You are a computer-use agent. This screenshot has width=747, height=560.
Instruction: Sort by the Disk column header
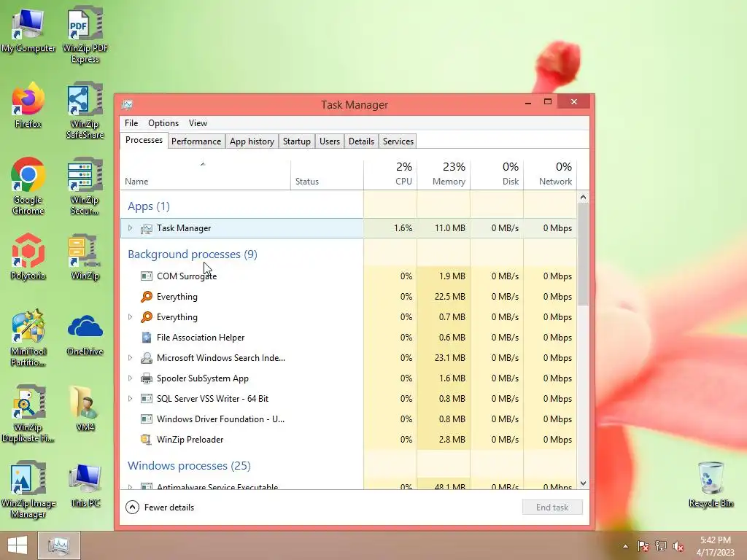pos(497,174)
